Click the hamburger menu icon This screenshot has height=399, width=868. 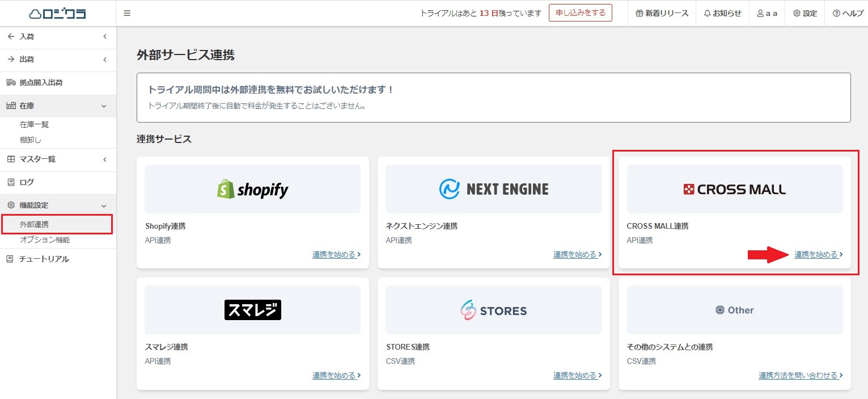pos(127,13)
